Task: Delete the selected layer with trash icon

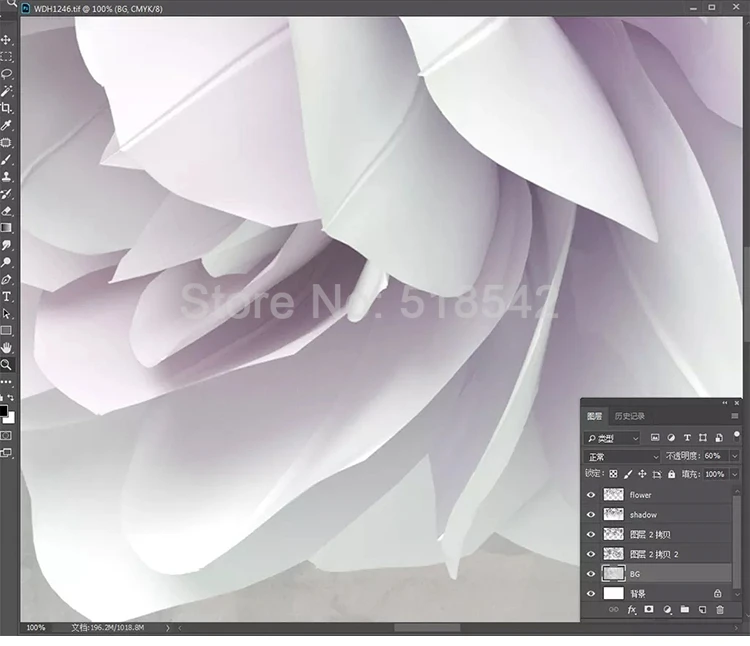Action: click(720, 610)
